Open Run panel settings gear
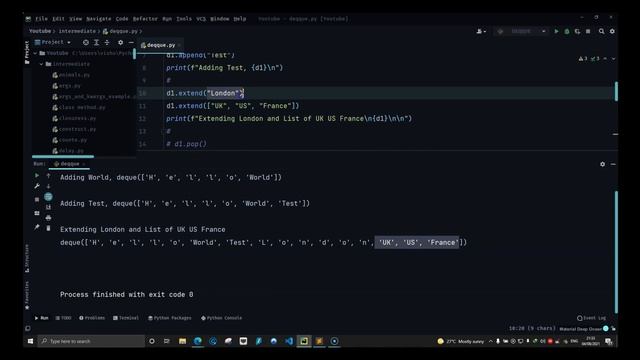The image size is (640, 360). click(602, 164)
